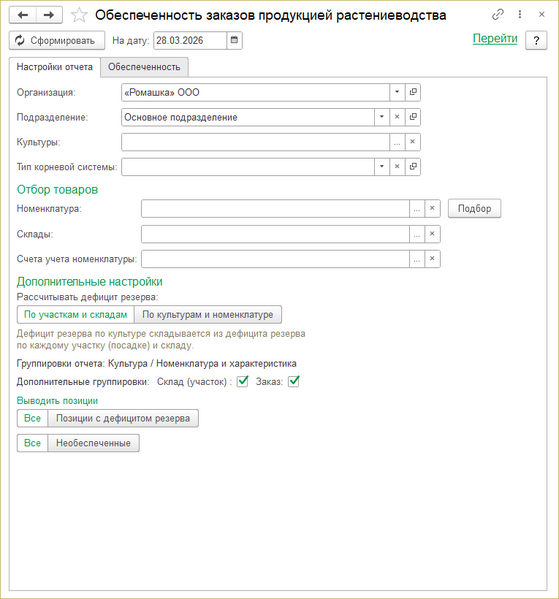Screen dimensions: 559x599
Task: Expand the Подразделение dropdown list
Action: point(381,117)
